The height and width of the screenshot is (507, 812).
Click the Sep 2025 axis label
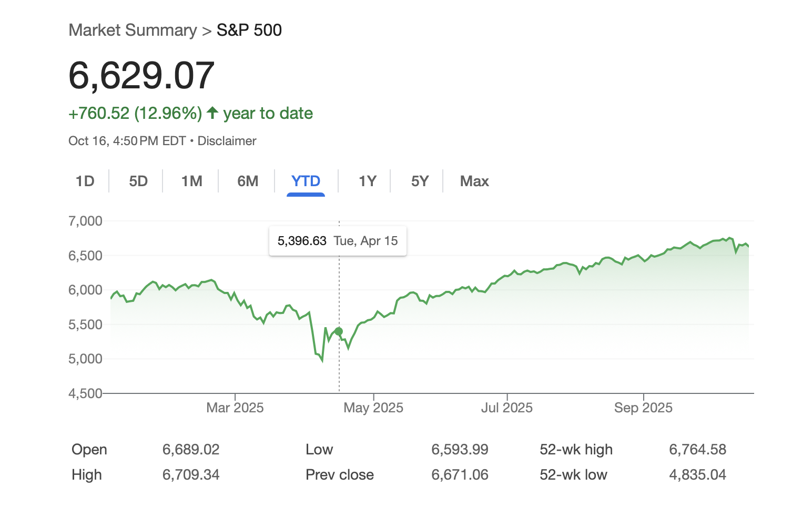[x=643, y=408]
